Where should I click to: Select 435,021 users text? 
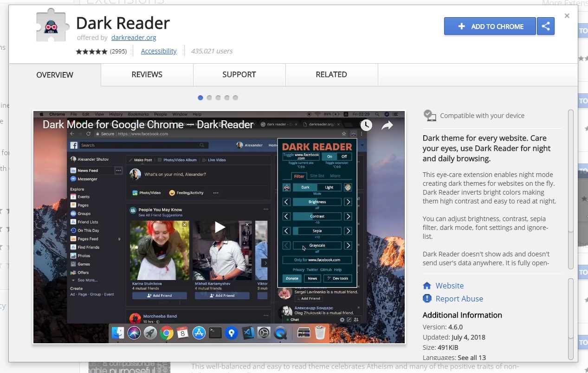(212, 51)
